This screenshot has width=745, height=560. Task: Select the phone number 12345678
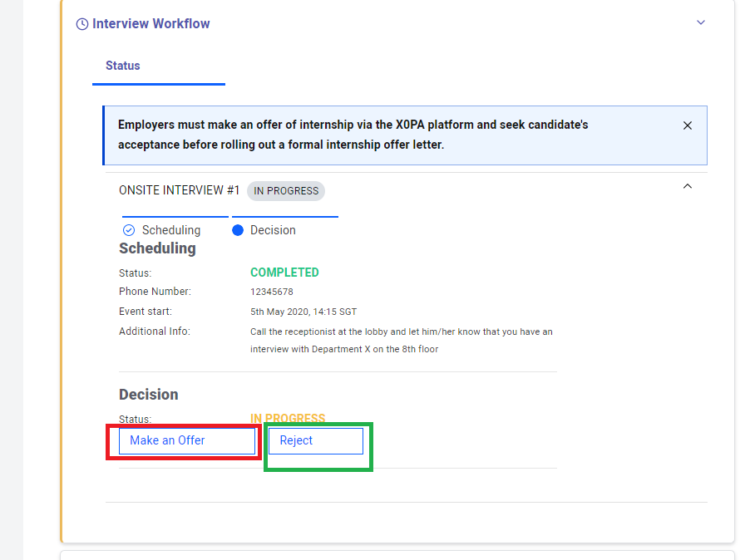272,292
